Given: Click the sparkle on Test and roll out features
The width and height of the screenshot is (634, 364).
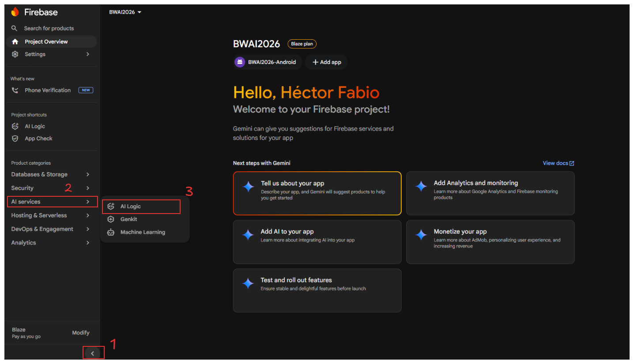Looking at the screenshot, I should coord(249,283).
